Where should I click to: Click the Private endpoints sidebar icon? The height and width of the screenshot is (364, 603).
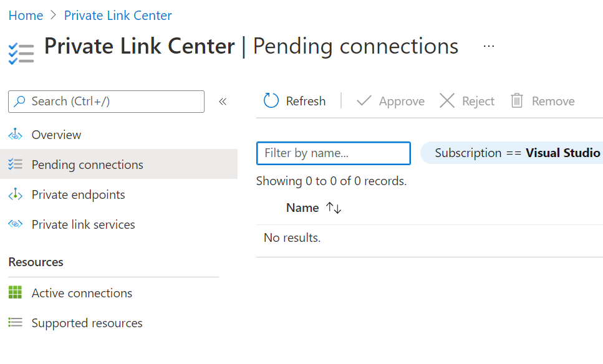[x=15, y=194]
